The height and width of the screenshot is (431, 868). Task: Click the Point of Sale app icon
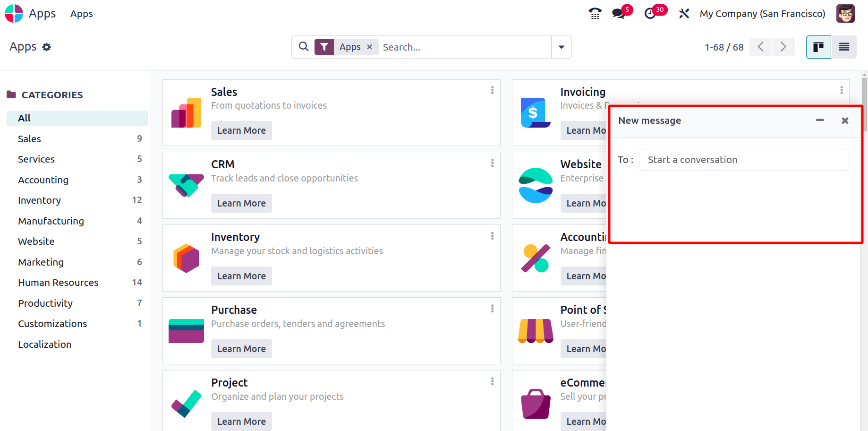(536, 331)
